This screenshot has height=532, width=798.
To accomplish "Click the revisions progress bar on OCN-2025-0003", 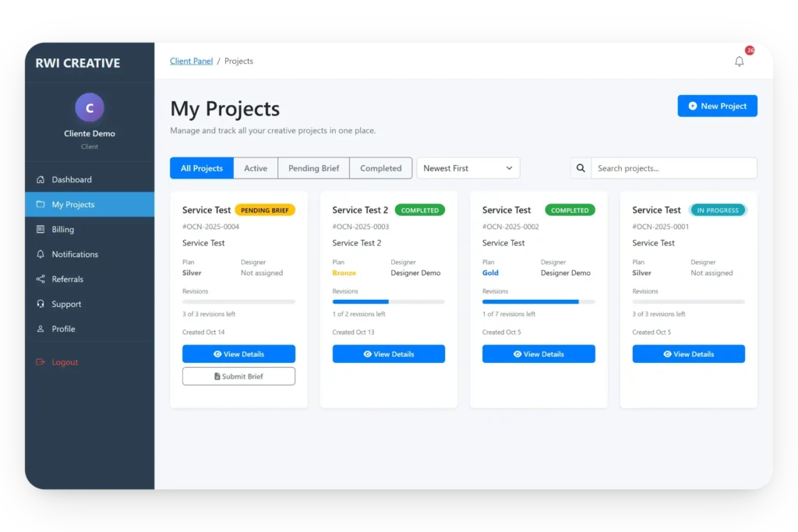I will click(388, 302).
